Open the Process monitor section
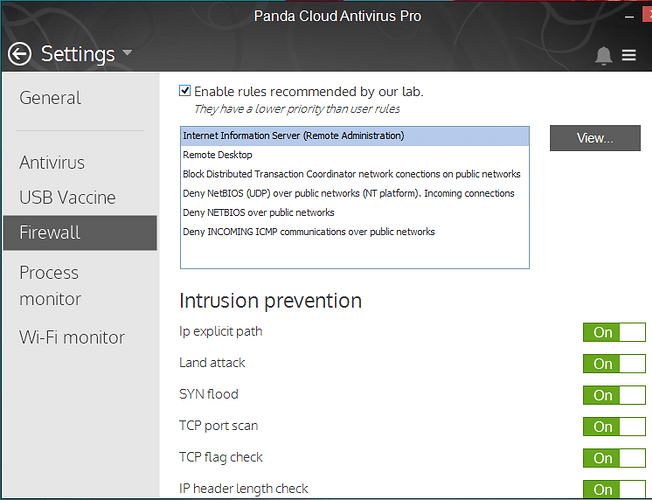The width and height of the screenshot is (652, 500). coord(50,285)
